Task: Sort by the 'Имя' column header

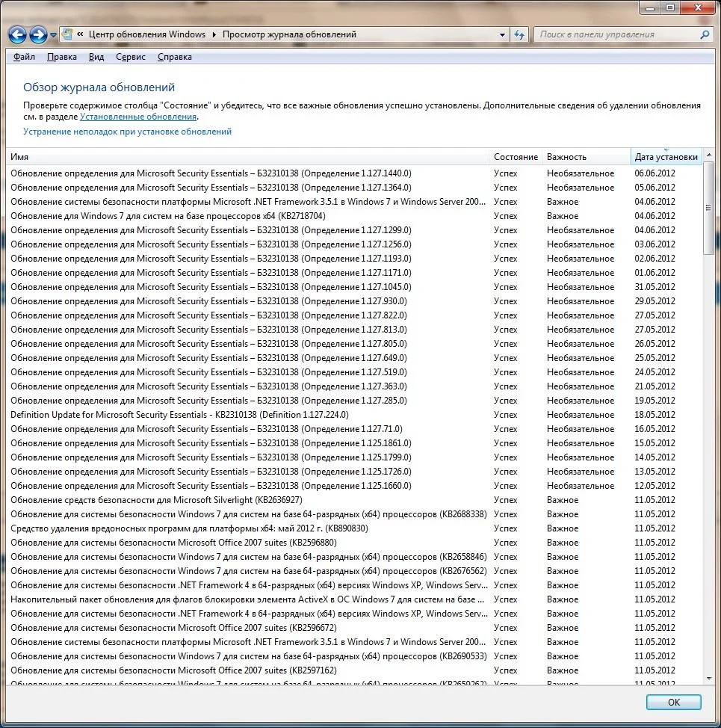Action: 248,157
